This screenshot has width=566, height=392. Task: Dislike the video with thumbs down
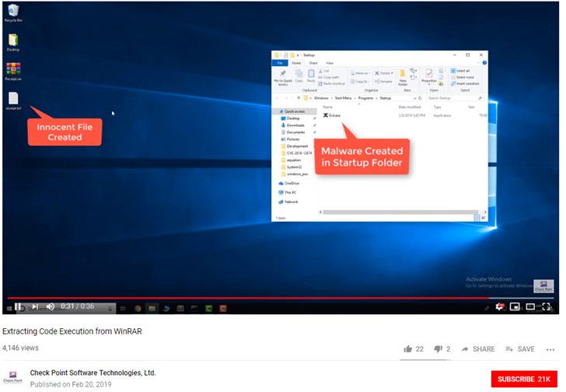438,349
